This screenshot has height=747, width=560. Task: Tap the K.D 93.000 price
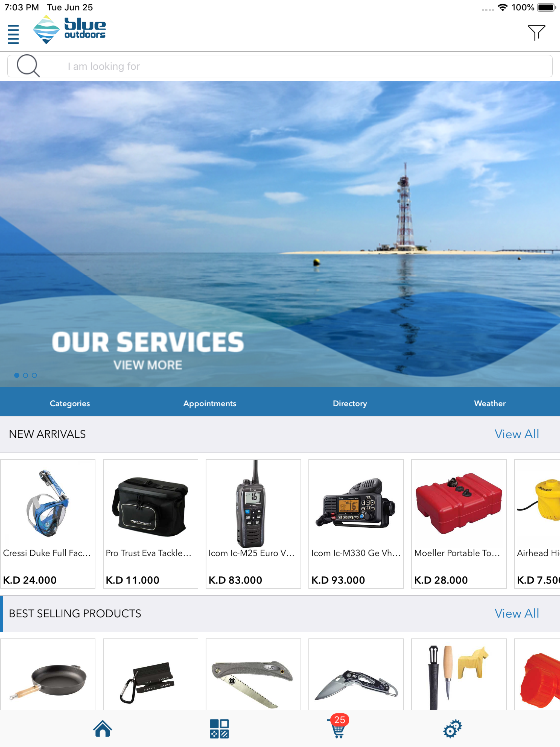click(x=338, y=580)
